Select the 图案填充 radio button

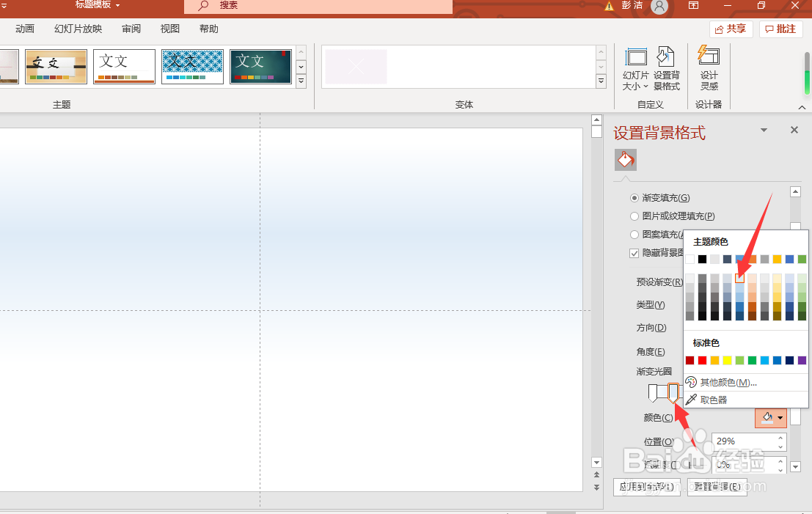tap(634, 235)
